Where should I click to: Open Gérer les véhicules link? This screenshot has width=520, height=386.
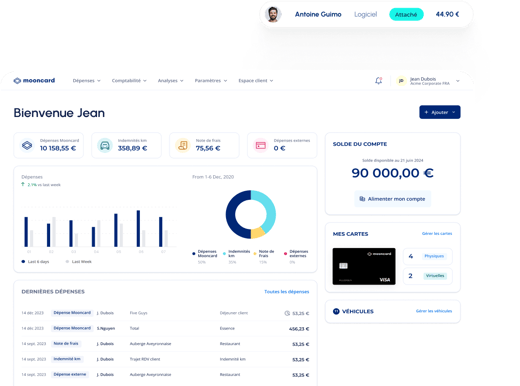pos(434,311)
